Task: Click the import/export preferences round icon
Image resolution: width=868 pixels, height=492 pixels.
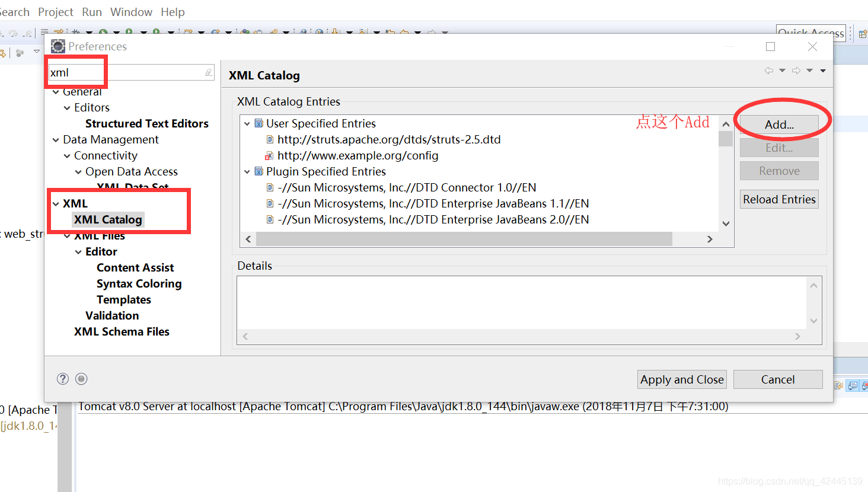Action: point(82,379)
